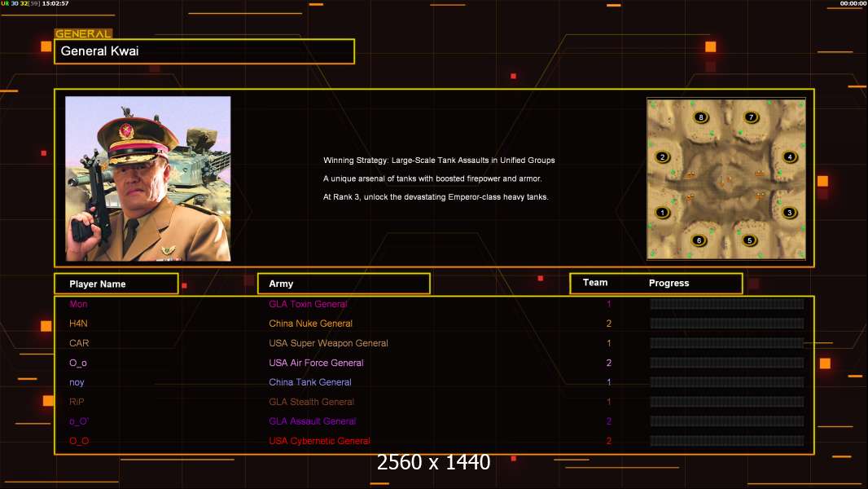Click China Nuke General army entry
The image size is (868, 489).
point(310,324)
